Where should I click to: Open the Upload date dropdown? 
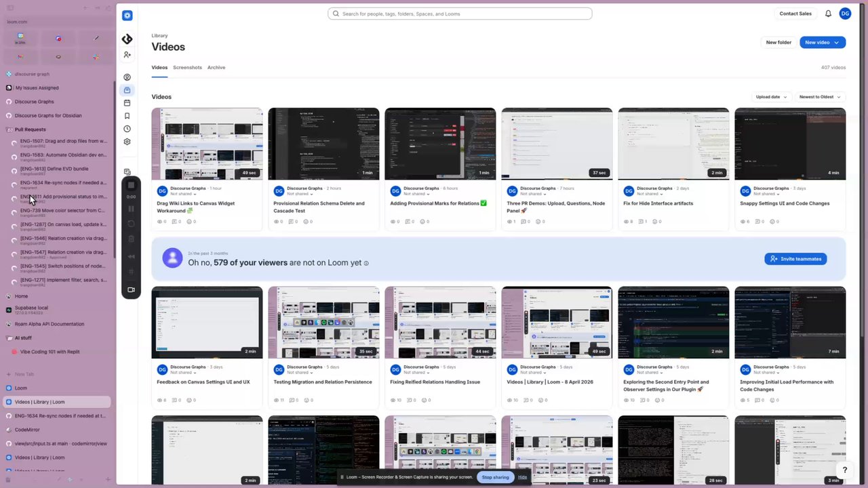[x=771, y=97]
